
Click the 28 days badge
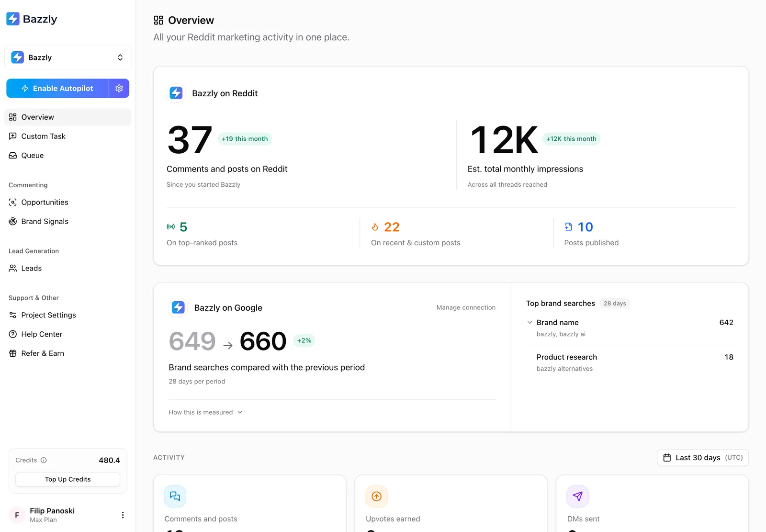(615, 304)
